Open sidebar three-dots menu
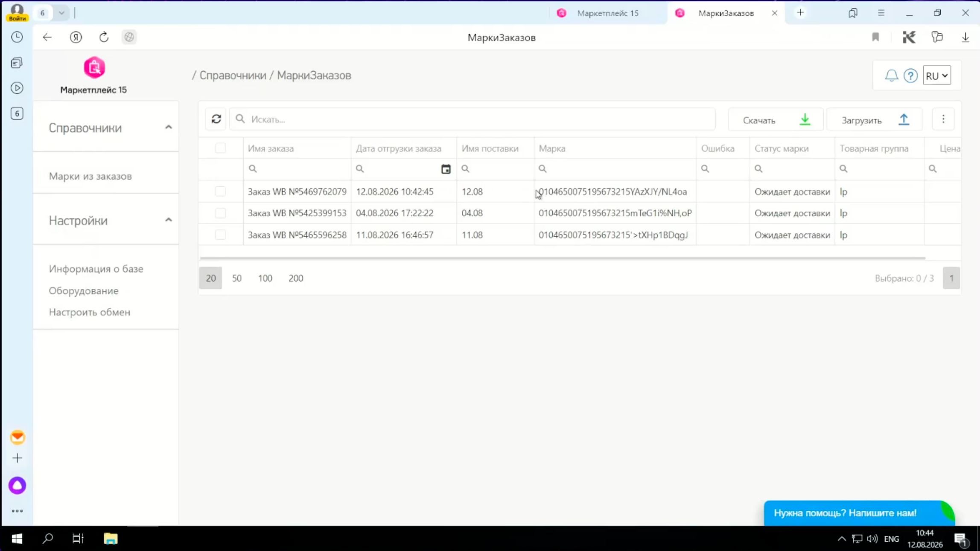The height and width of the screenshot is (551, 980). 17,510
